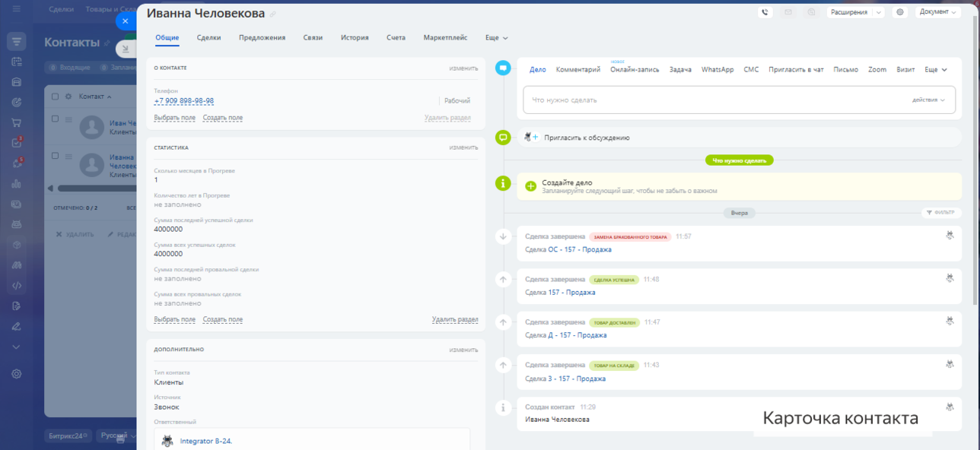Open card settings gear icon
980x450 pixels.
click(900, 12)
